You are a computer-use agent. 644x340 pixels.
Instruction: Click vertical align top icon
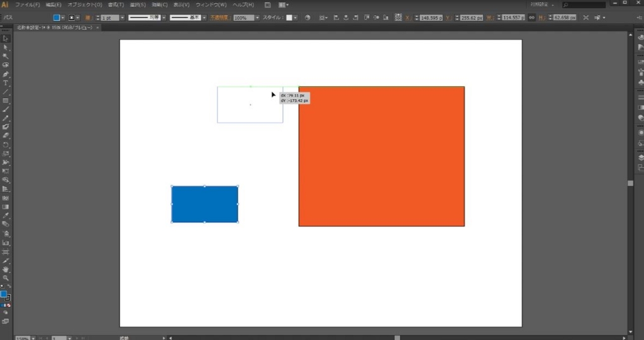tap(367, 18)
